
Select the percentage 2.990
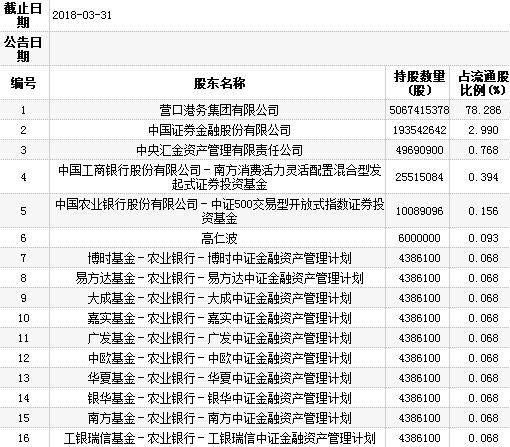[483, 130]
